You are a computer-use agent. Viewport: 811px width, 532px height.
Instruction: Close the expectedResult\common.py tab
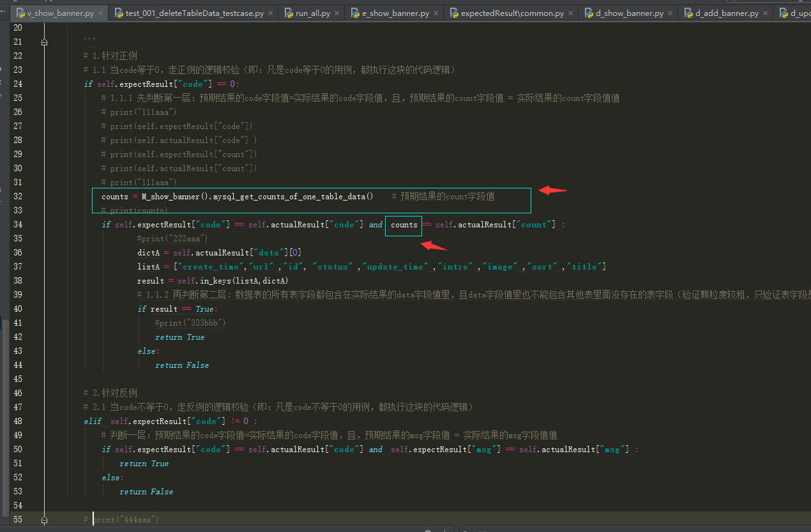[x=572, y=13]
